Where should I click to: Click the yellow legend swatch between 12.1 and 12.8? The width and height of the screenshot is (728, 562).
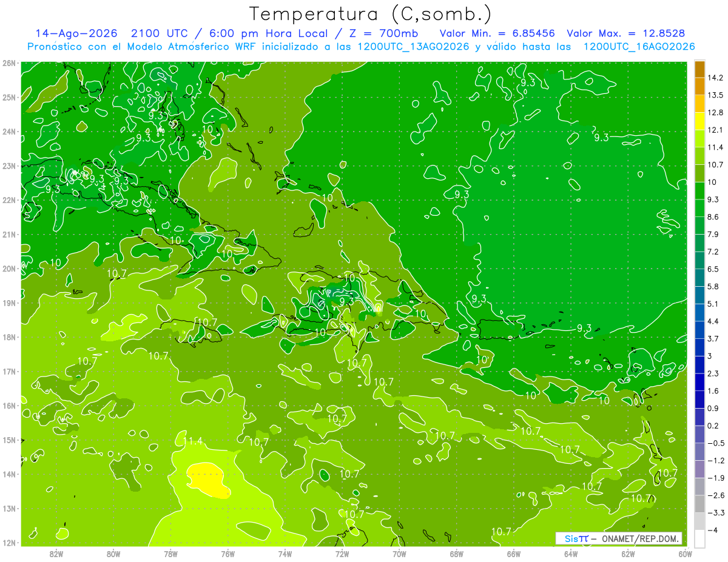699,121
